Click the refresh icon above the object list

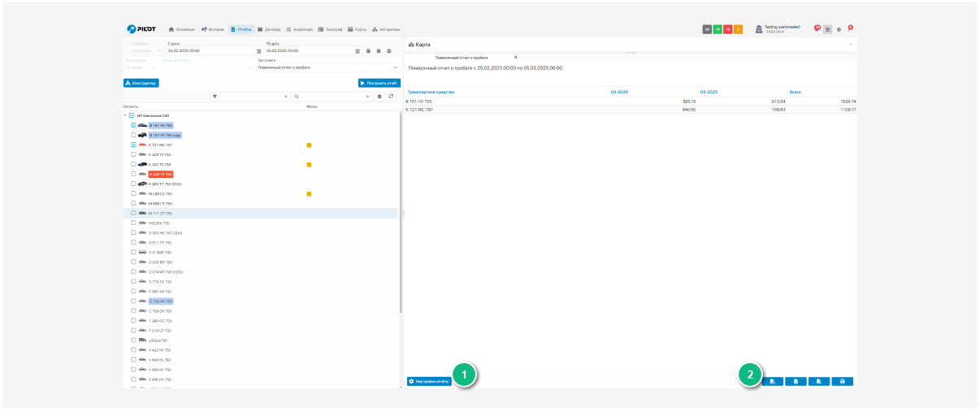coord(391,97)
